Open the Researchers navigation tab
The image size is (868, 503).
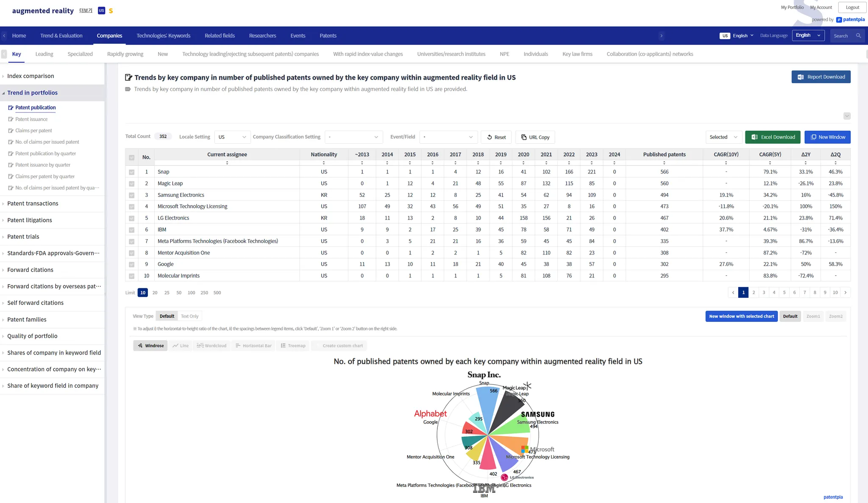(262, 36)
